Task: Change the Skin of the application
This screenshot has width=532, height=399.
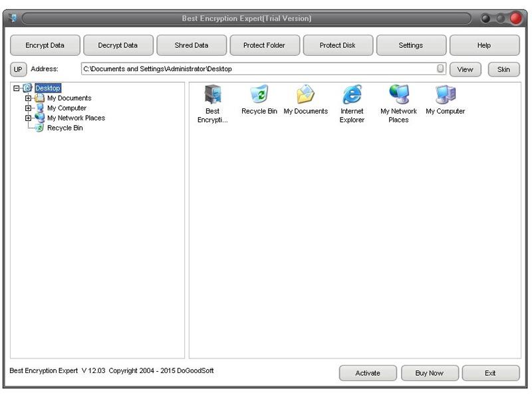Action: [503, 69]
